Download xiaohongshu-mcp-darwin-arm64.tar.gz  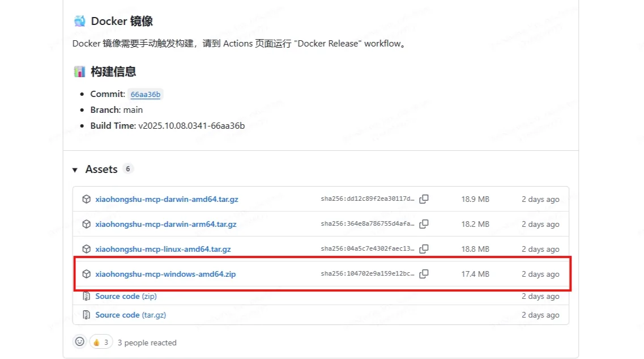(166, 224)
